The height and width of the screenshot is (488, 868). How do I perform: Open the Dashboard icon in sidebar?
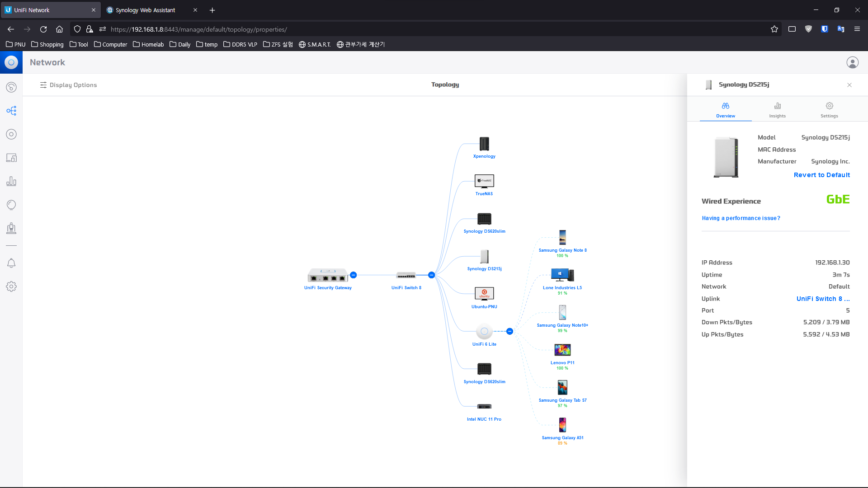pyautogui.click(x=11, y=87)
